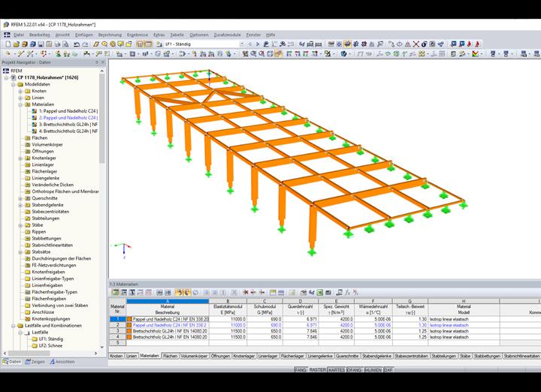Click the library book icon in table toolbar
Viewport: 541px width, 392px height.
[x=292, y=292]
